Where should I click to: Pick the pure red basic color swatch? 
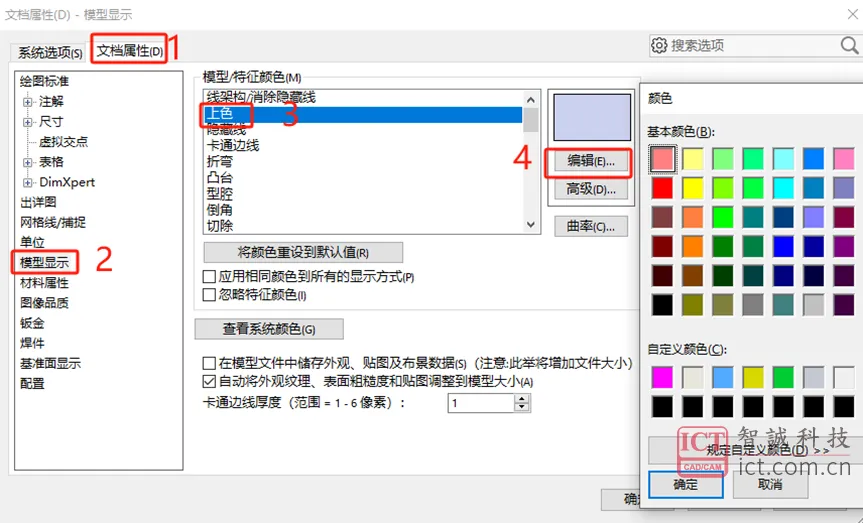tap(662, 188)
